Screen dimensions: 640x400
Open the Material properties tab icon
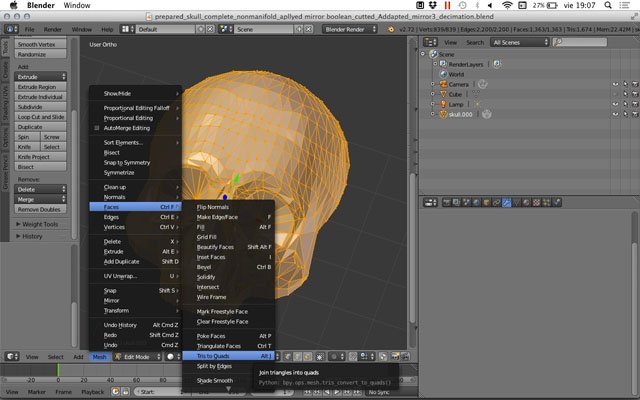pos(527,202)
